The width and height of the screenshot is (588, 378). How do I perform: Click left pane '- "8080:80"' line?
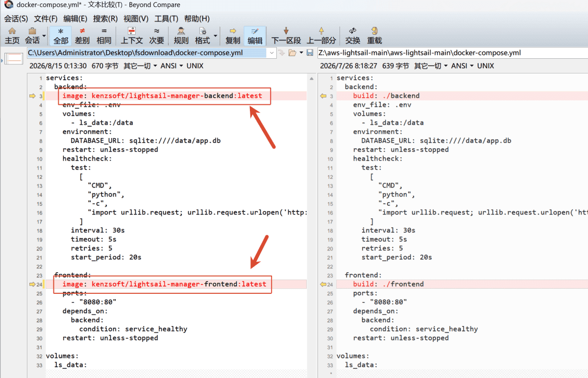(94, 302)
